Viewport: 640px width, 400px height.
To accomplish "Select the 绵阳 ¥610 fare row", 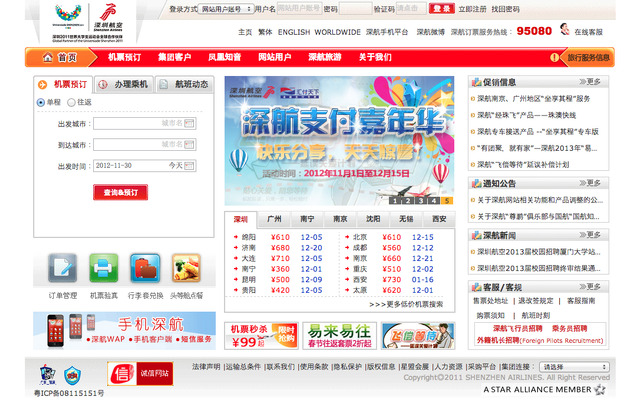I will (x=278, y=237).
